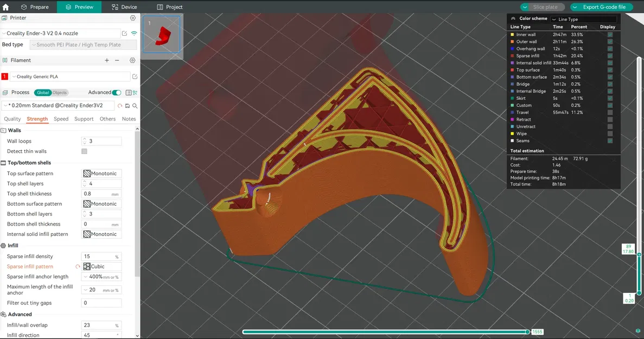Revert Sparse infill pattern to default
The image size is (644, 339).
tap(78, 267)
